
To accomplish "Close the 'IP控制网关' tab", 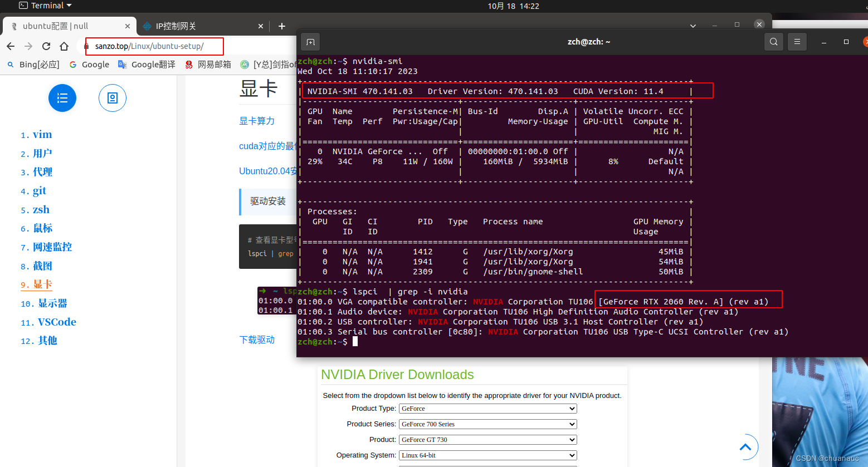I will 261,26.
